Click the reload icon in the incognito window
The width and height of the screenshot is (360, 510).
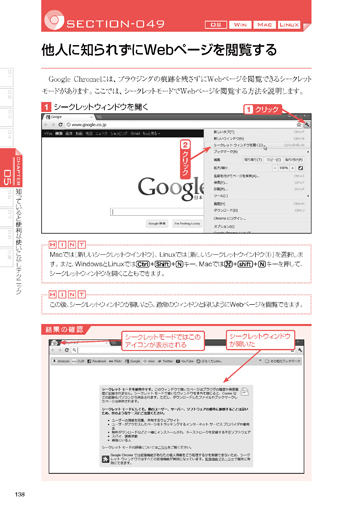tap(67, 350)
